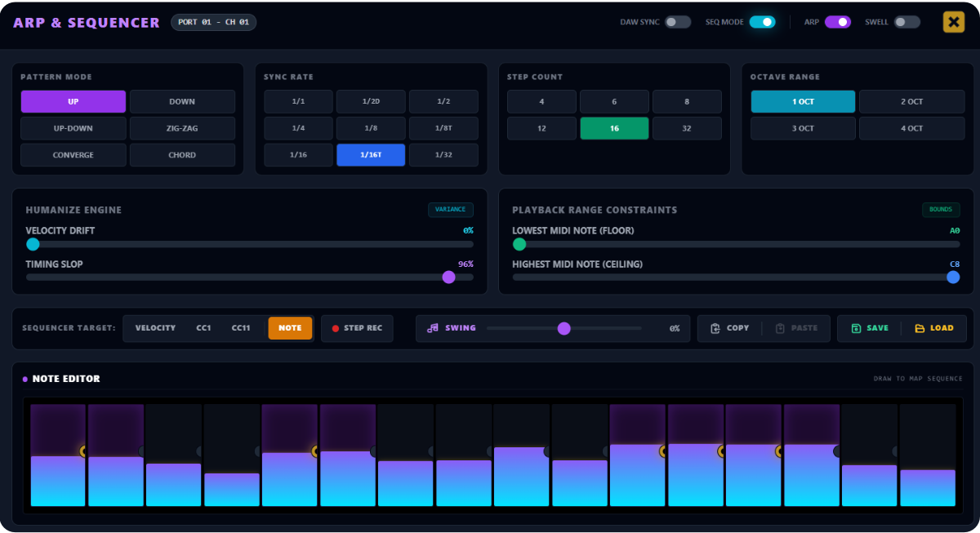This screenshot has width=980, height=533.
Task: Set step count to 32
Action: tap(687, 128)
